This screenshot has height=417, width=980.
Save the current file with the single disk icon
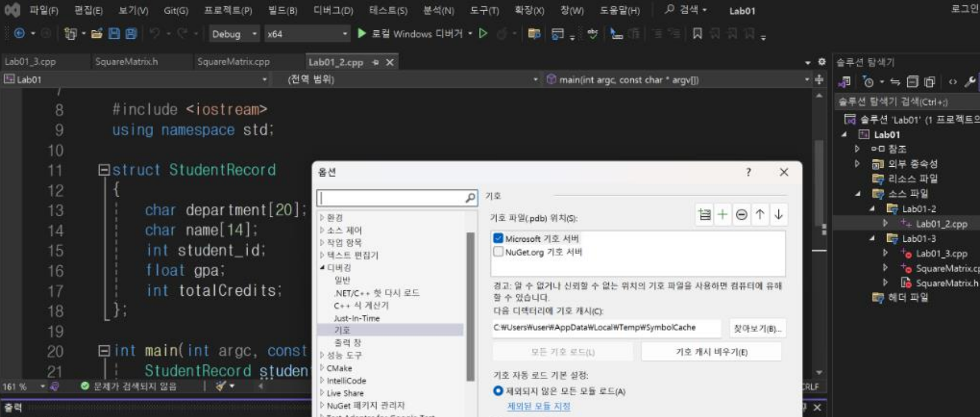[x=114, y=34]
